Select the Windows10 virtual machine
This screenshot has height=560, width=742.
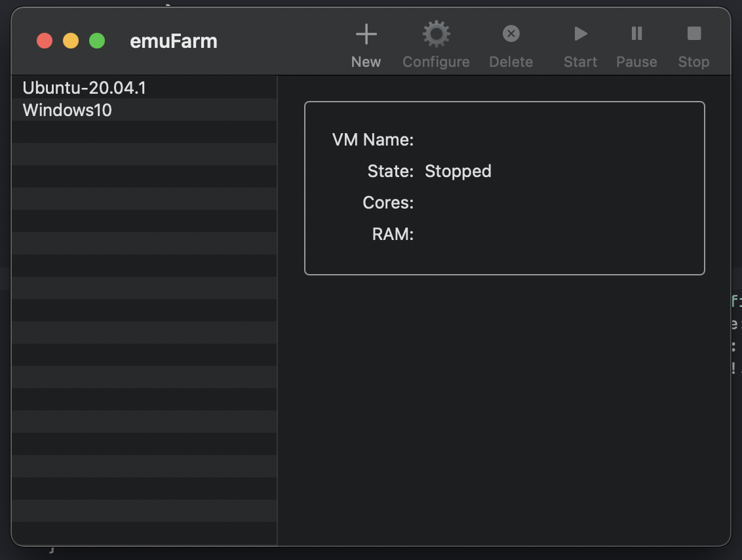click(144, 110)
